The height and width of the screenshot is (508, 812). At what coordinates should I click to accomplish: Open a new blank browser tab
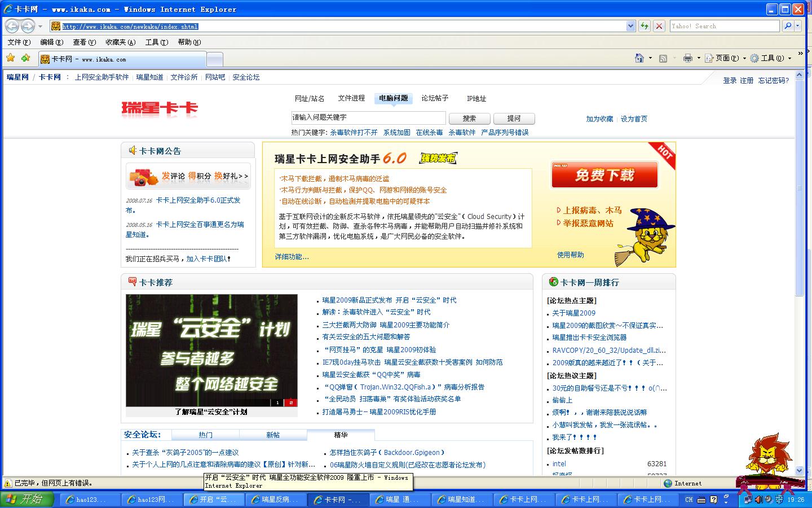215,59
